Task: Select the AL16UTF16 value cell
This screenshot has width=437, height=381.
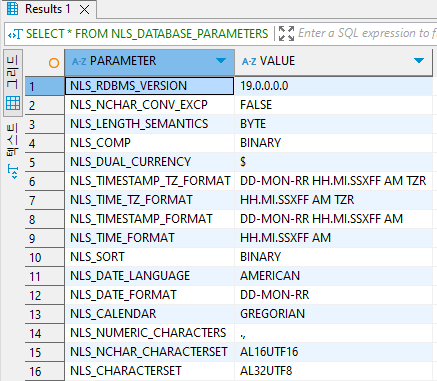Action: 333,352
